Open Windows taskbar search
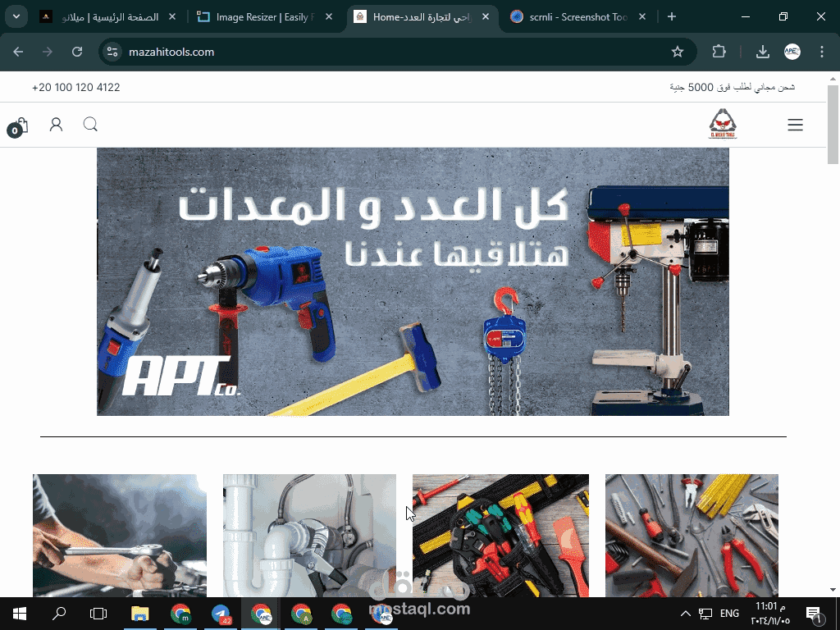 tap(59, 614)
